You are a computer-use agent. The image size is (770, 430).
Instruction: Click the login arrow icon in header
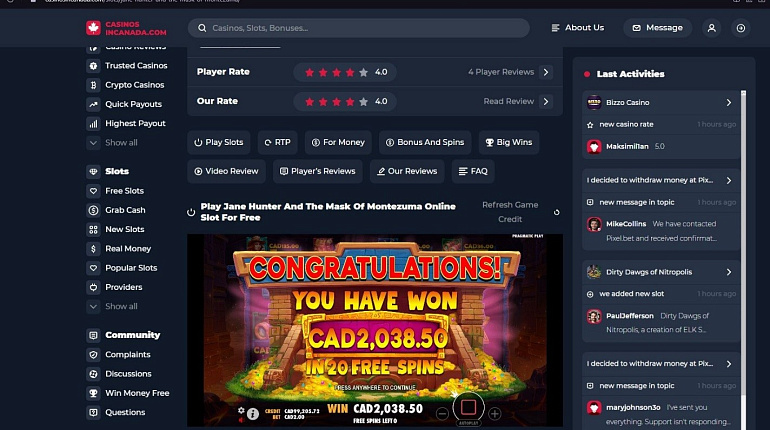coord(741,28)
